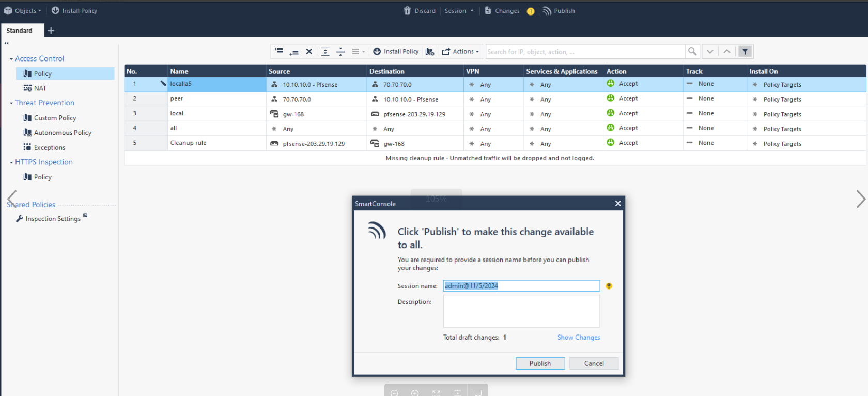This screenshot has height=396, width=868.
Task: Click the search magnifier icon
Action: (x=692, y=51)
